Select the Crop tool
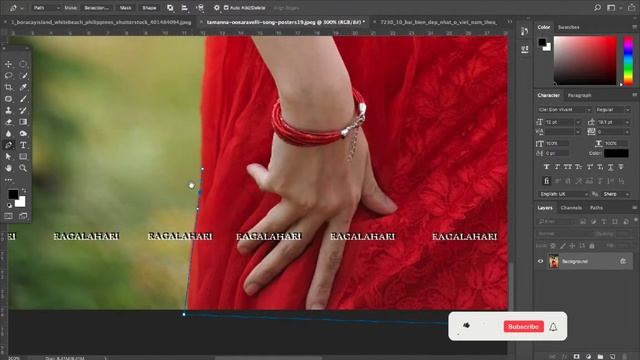Image resolution: width=640 pixels, height=360 pixels. [x=8, y=87]
